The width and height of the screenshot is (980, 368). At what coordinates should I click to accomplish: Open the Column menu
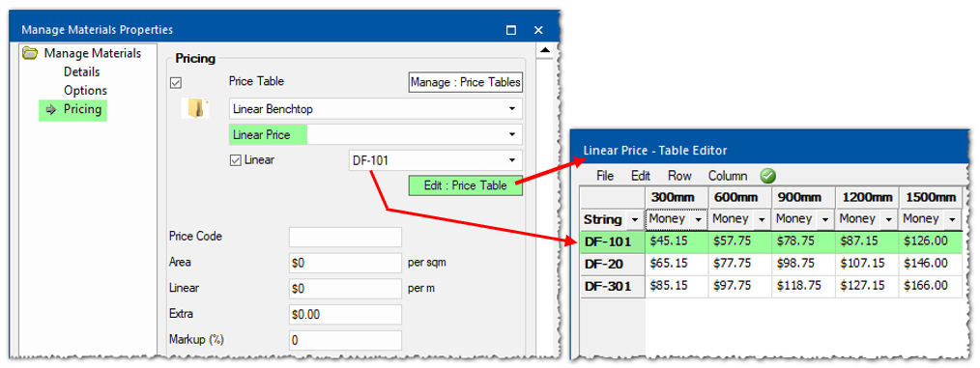coord(728,176)
